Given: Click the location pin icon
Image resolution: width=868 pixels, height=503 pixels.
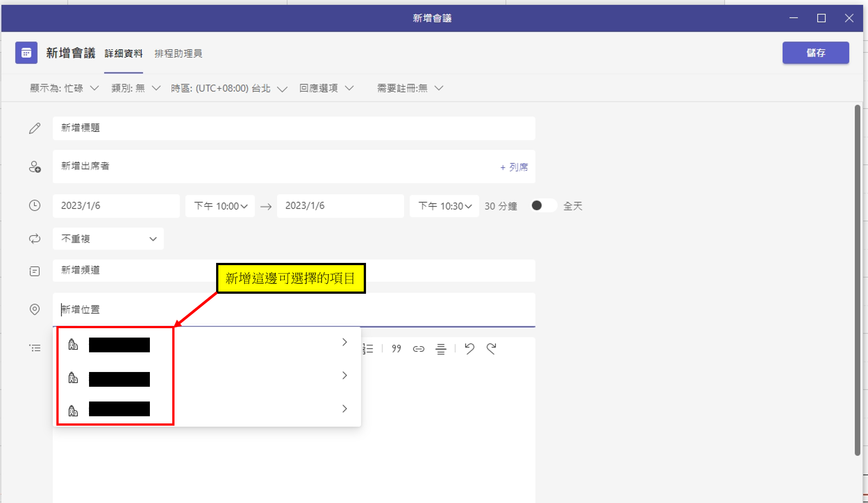Looking at the screenshot, I should click(x=34, y=309).
